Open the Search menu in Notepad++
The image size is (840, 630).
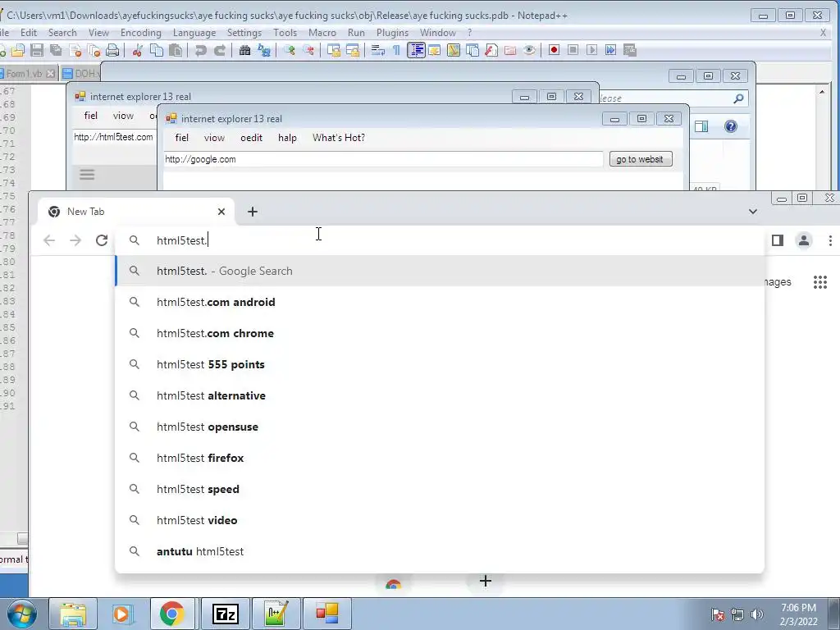coord(62,33)
